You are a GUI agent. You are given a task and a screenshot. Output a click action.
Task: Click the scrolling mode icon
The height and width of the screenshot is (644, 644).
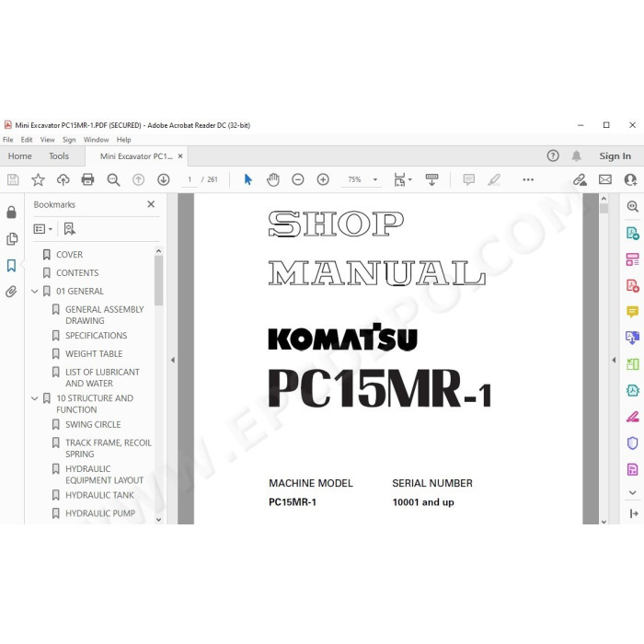click(431, 179)
